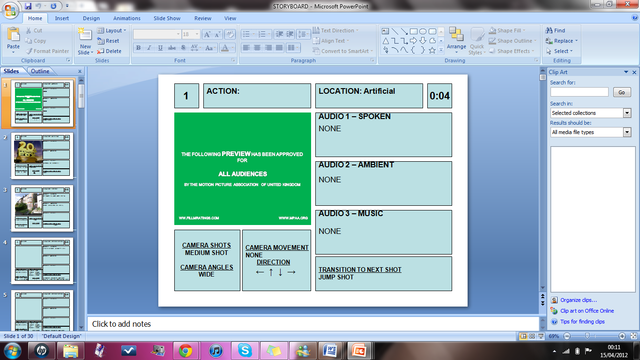Open Google Chrome from taskbar
The width and height of the screenshot is (640, 360).
point(185,351)
